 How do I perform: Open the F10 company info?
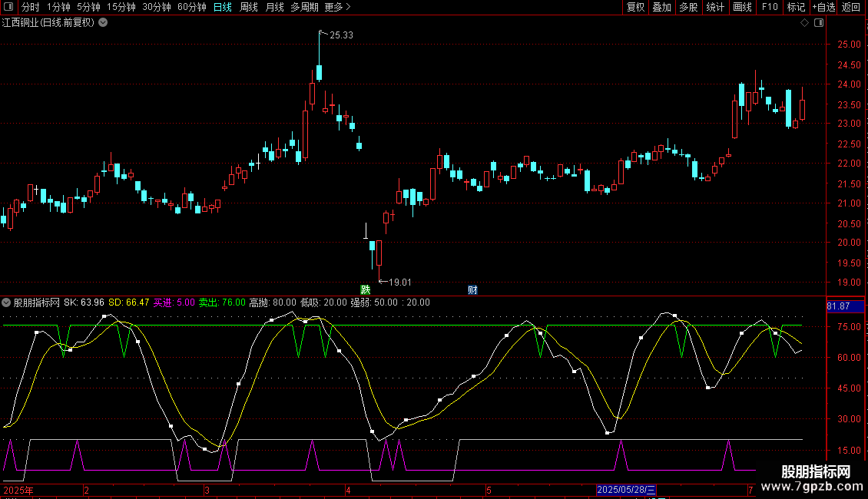[769, 7]
